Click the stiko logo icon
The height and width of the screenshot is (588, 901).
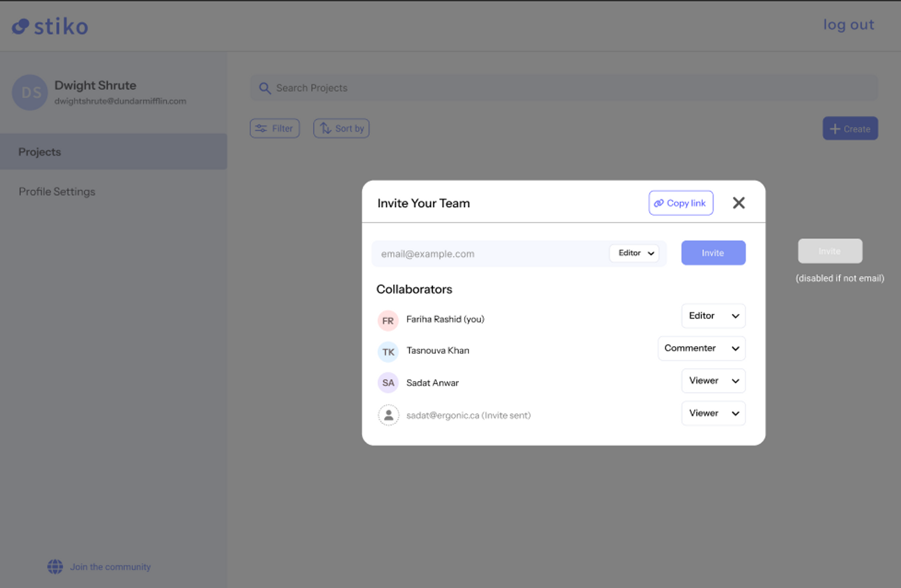pos(21,26)
